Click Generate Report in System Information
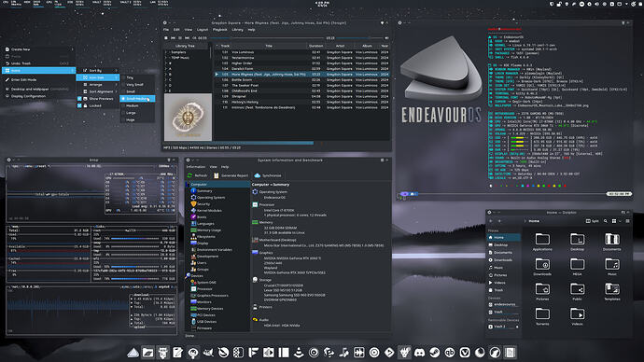Image resolution: width=644 pixels, height=362 pixels. click(x=231, y=175)
